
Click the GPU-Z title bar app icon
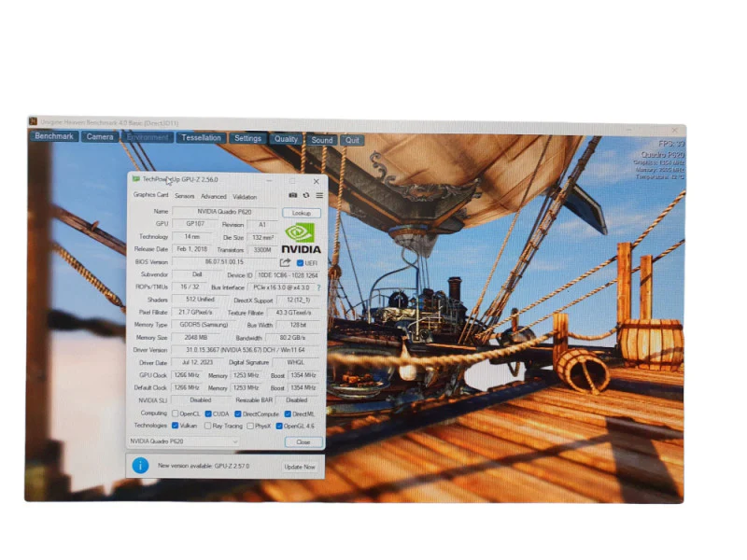point(135,179)
